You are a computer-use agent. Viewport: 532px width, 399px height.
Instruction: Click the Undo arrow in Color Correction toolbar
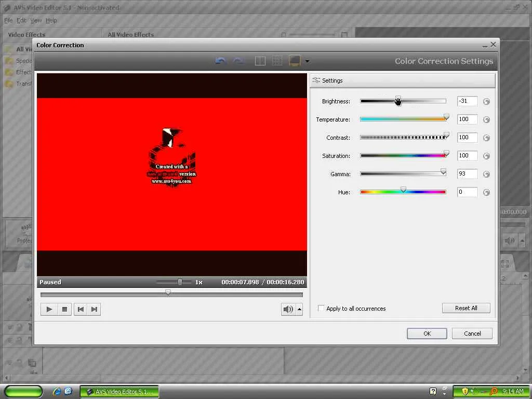click(220, 61)
